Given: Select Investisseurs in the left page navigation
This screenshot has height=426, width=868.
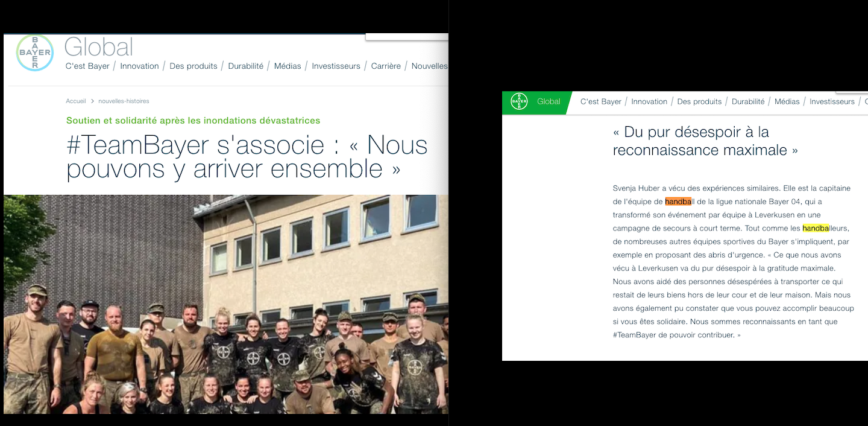Looking at the screenshot, I should point(336,66).
